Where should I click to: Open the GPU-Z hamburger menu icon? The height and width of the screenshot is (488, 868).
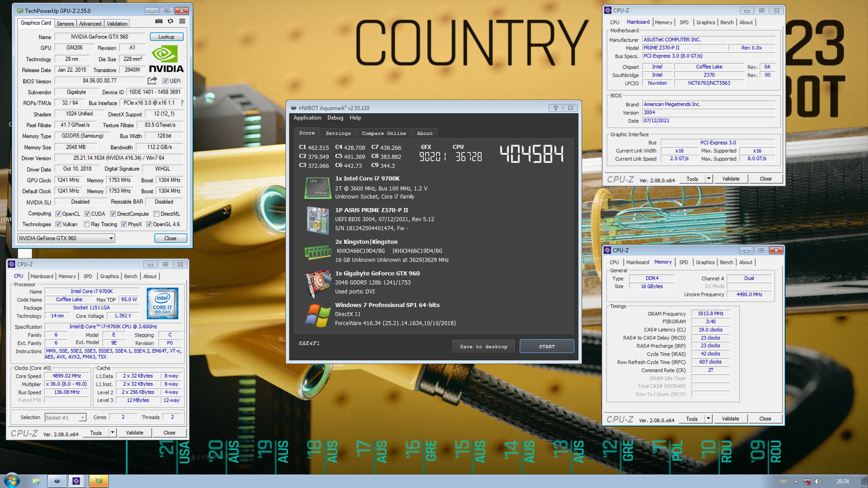pyautogui.click(x=182, y=21)
